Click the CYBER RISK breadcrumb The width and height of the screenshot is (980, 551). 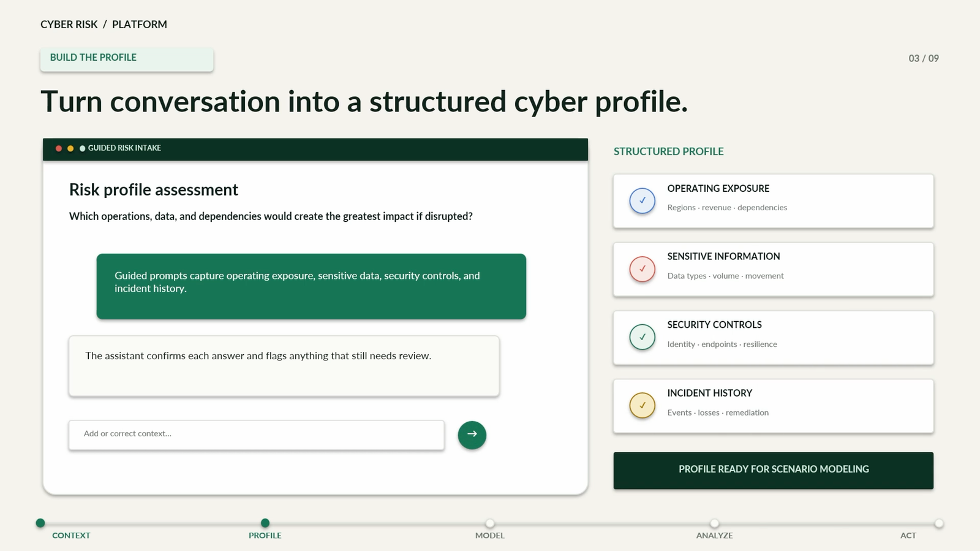[x=69, y=25]
